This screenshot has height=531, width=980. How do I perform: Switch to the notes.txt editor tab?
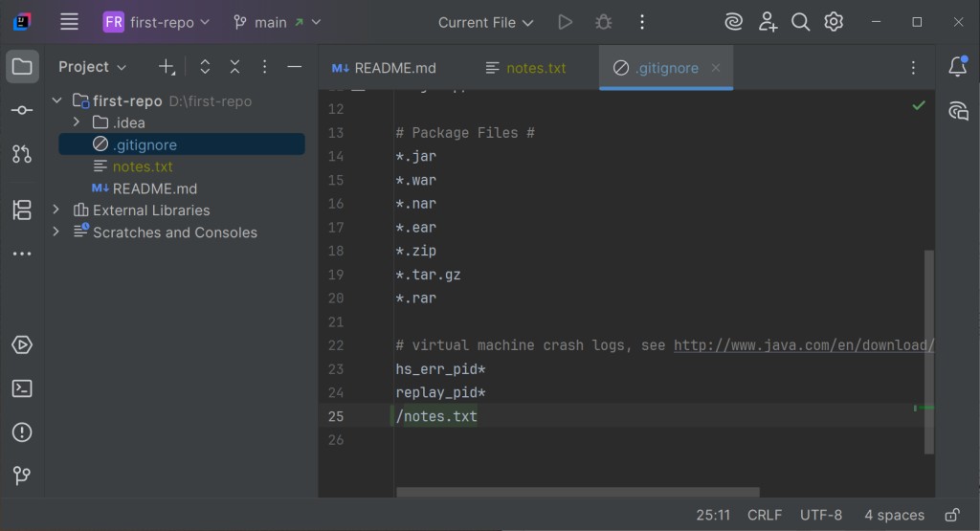526,68
